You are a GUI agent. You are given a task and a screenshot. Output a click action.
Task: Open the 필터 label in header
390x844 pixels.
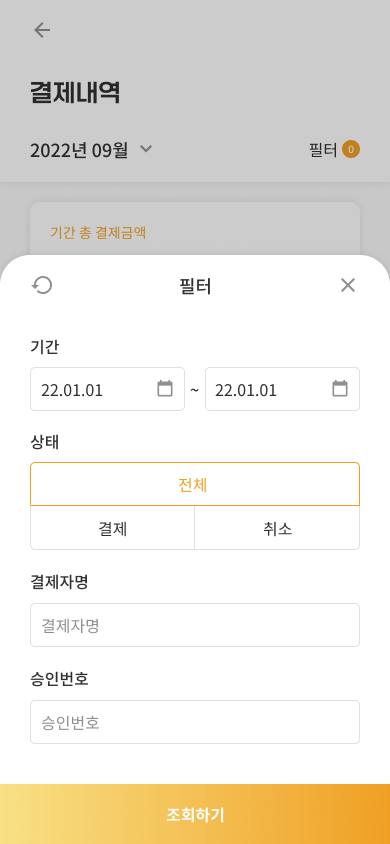pos(323,150)
